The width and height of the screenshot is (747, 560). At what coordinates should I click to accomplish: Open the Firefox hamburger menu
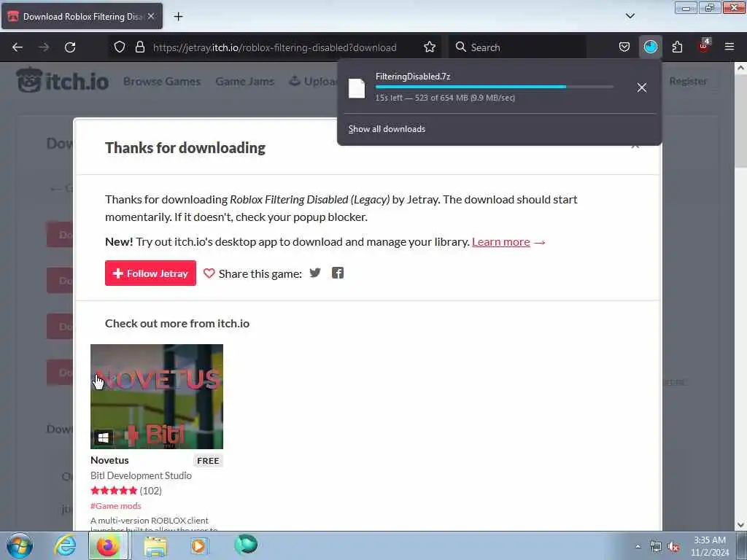[729, 47]
